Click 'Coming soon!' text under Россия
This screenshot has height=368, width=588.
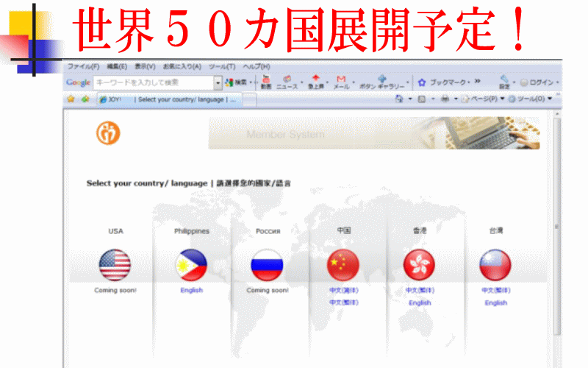pos(268,290)
